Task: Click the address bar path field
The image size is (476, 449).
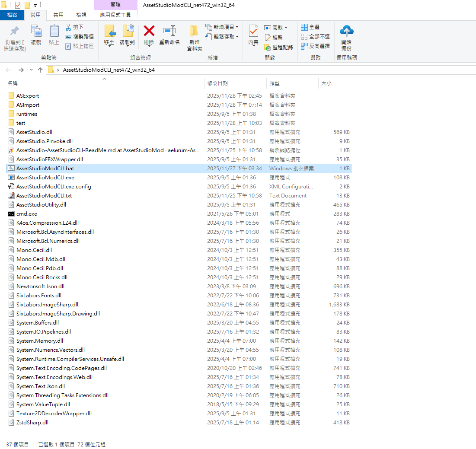Action: pyautogui.click(x=259, y=70)
